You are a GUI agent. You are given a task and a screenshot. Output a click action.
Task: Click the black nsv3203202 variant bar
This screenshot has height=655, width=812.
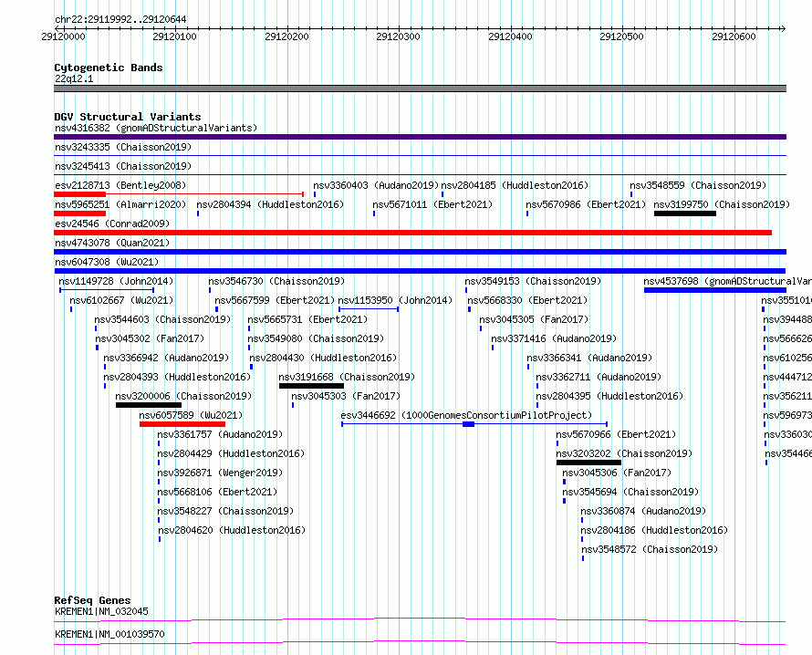[x=588, y=463]
